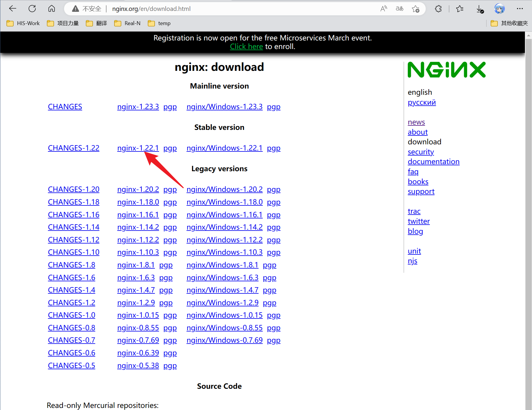532x410 pixels.
Task: Open the about page
Action: (x=418, y=132)
